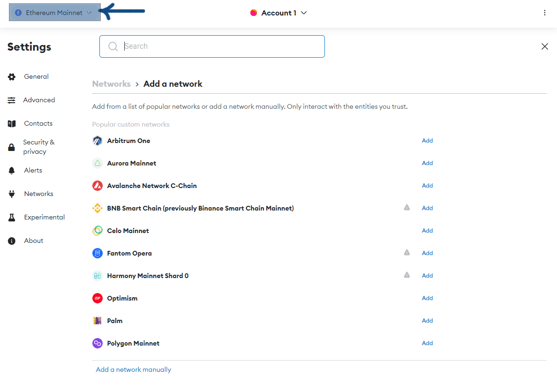Click the Alerts bell icon
Screen dimensions: 557x392
tap(12, 171)
